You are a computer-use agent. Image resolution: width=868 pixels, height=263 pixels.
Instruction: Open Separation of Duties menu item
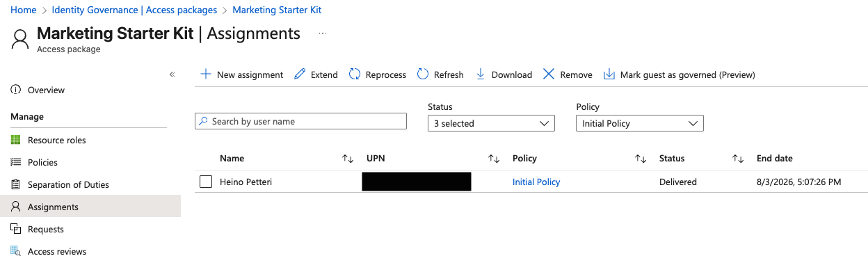[x=68, y=184]
